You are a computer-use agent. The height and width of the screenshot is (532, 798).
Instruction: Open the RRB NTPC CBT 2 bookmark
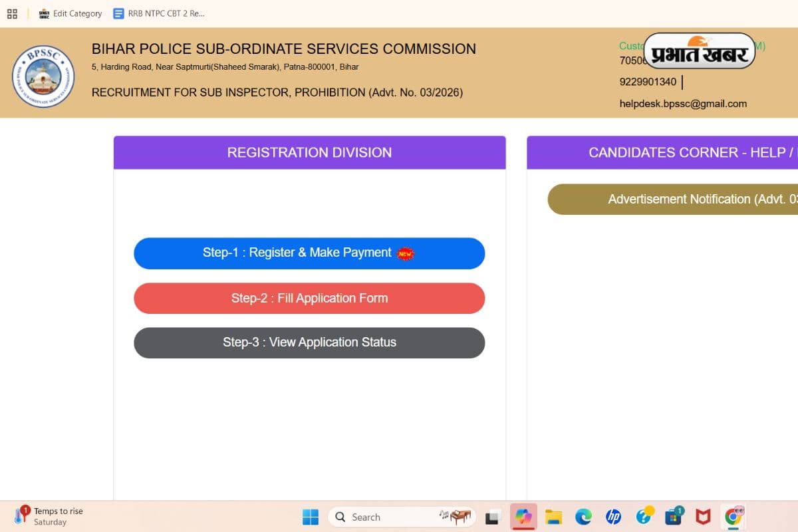point(159,13)
